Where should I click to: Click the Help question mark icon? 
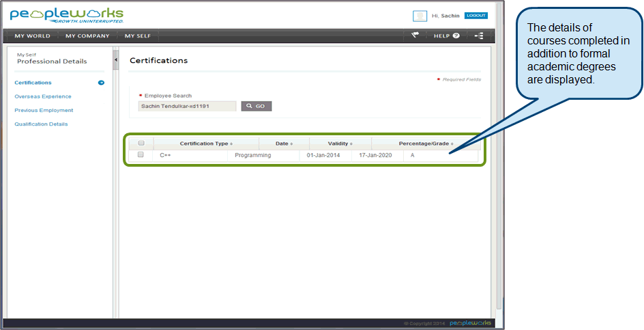456,36
